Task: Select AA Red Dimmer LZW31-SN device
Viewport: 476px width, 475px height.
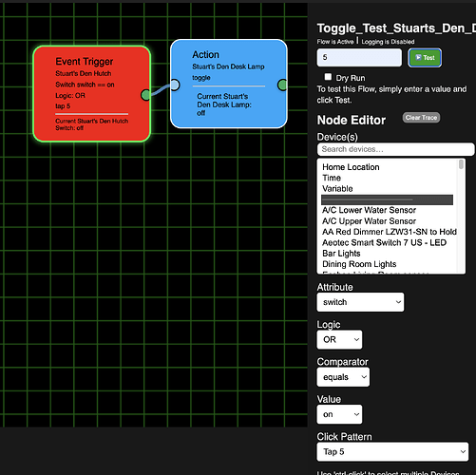Action: 390,232
